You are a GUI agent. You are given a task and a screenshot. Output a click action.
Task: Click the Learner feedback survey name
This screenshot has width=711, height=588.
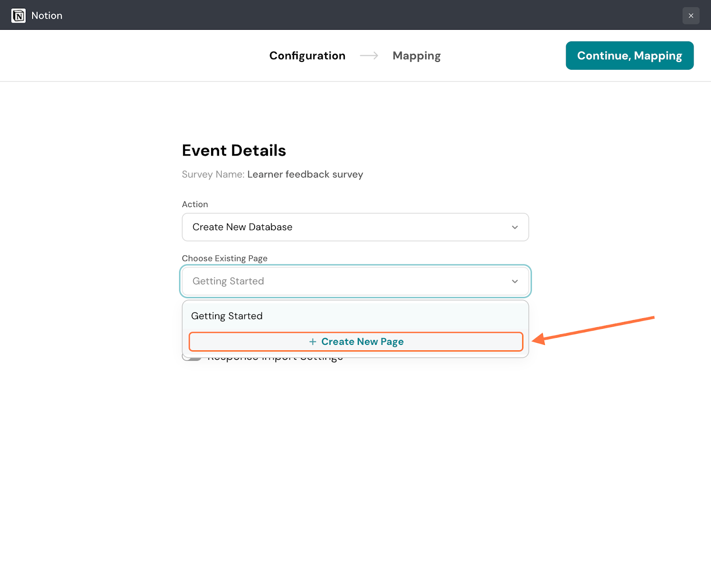[x=305, y=174]
